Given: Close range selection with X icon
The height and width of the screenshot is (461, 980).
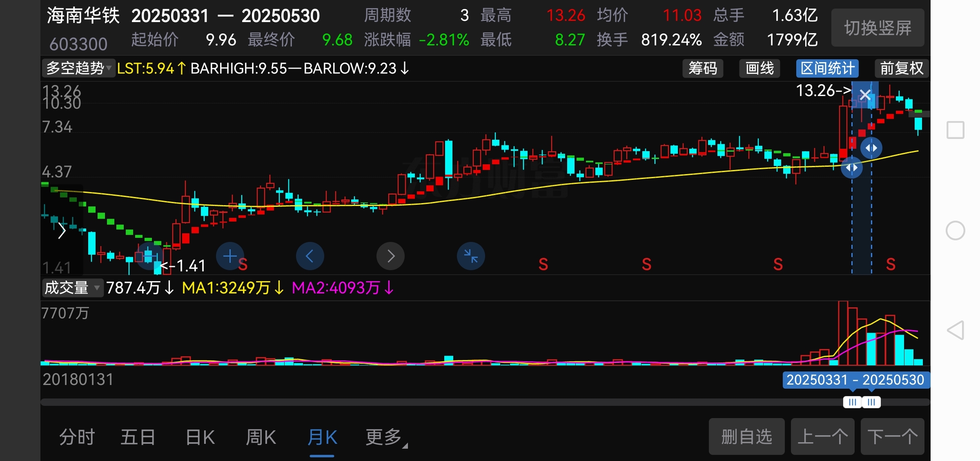Looking at the screenshot, I should pos(865,95).
